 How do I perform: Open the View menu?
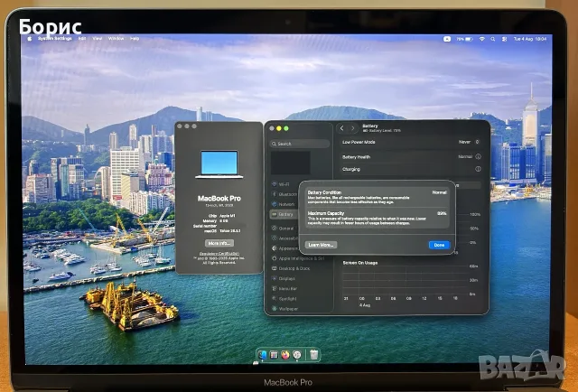coord(98,38)
